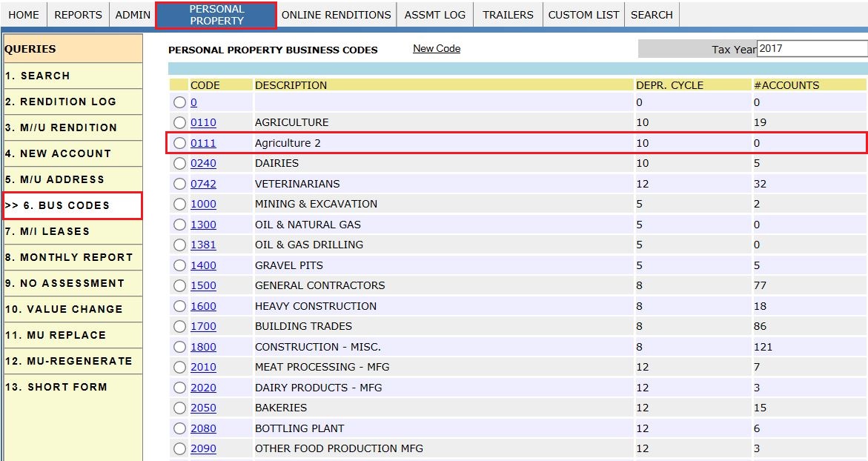Select the radio button for code 0110
Image resolution: width=868 pixels, height=461 pixels.
pyautogui.click(x=179, y=122)
